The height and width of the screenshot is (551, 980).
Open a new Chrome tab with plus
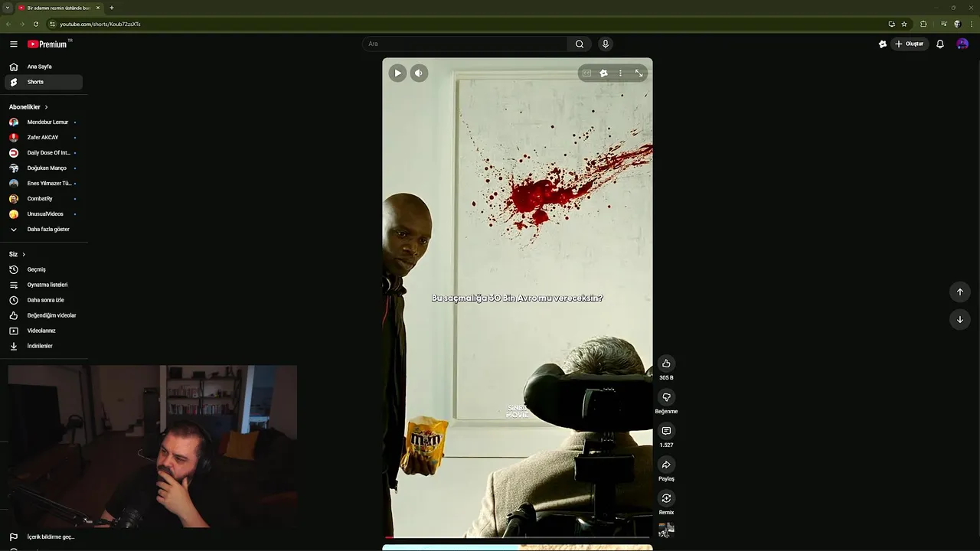point(111,8)
